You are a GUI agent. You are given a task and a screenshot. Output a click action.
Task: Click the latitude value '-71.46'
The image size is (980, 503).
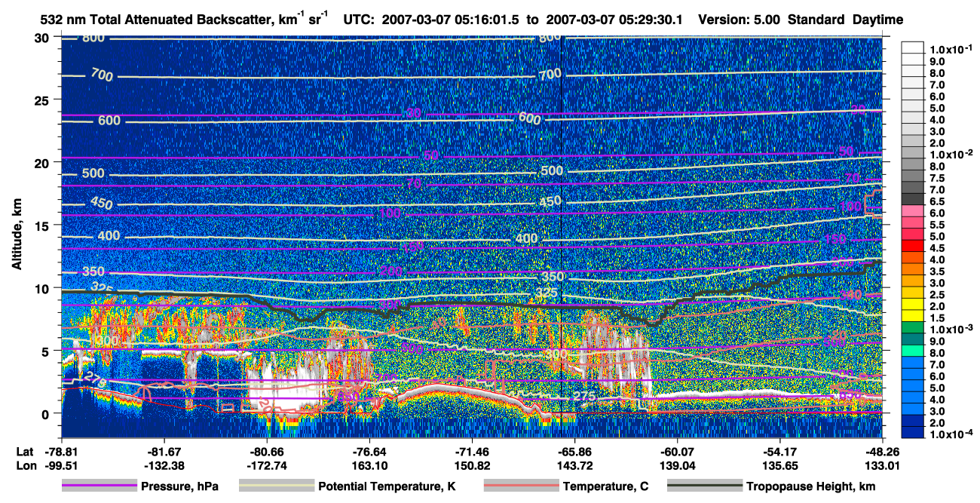click(472, 451)
